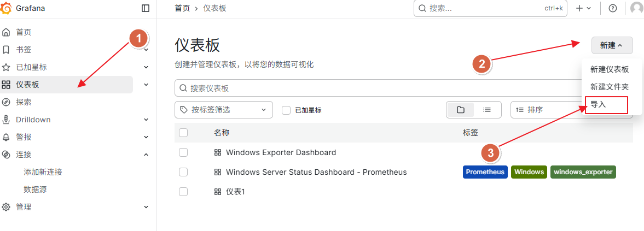Open the help question mark icon

[612, 8]
